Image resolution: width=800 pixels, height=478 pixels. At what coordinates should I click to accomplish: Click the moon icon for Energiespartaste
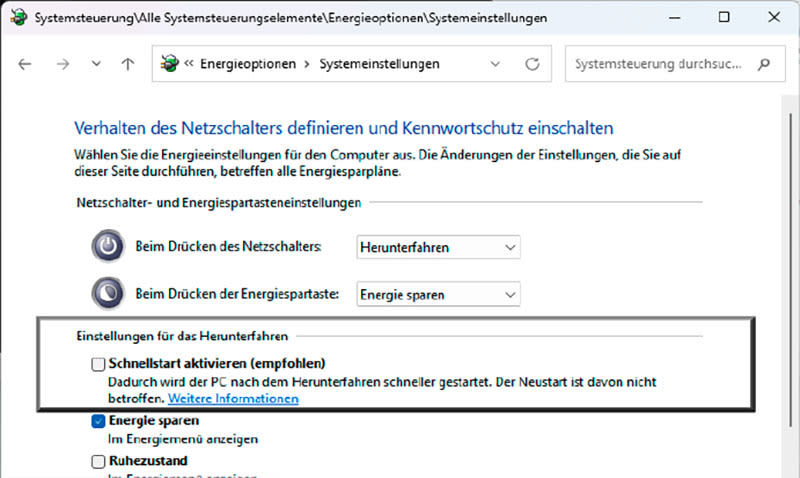(x=107, y=294)
